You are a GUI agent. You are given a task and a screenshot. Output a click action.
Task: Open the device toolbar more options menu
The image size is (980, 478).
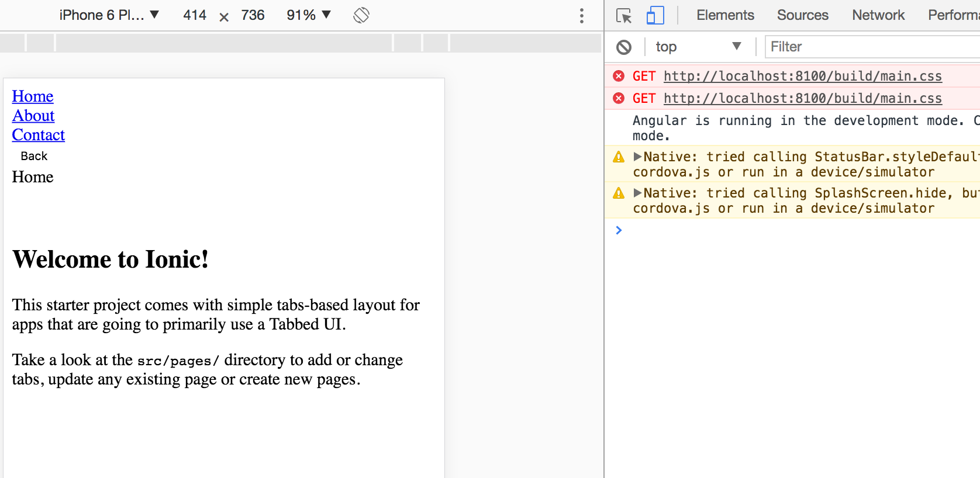tap(581, 16)
